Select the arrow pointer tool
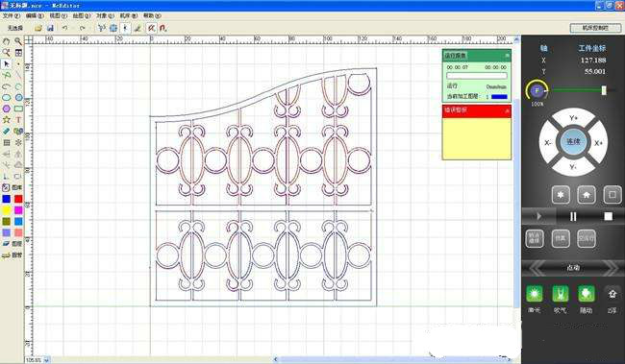 7,63
